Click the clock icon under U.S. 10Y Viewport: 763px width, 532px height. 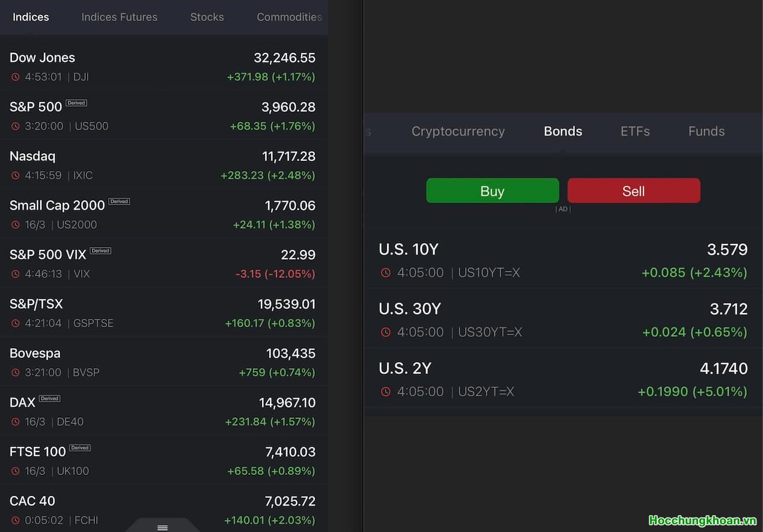coord(386,273)
